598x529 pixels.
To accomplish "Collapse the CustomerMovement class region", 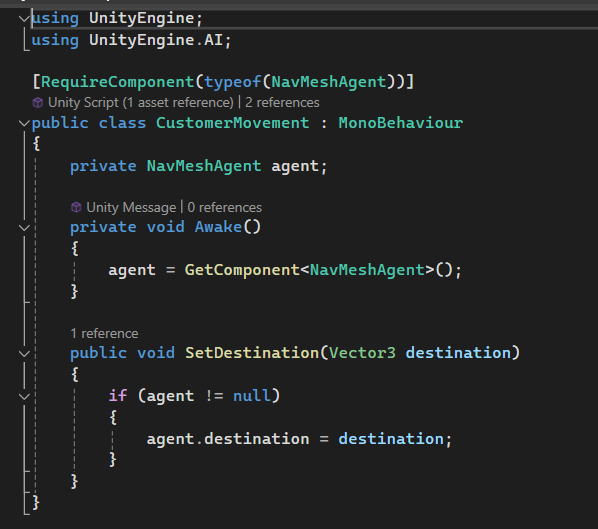I will coord(24,123).
